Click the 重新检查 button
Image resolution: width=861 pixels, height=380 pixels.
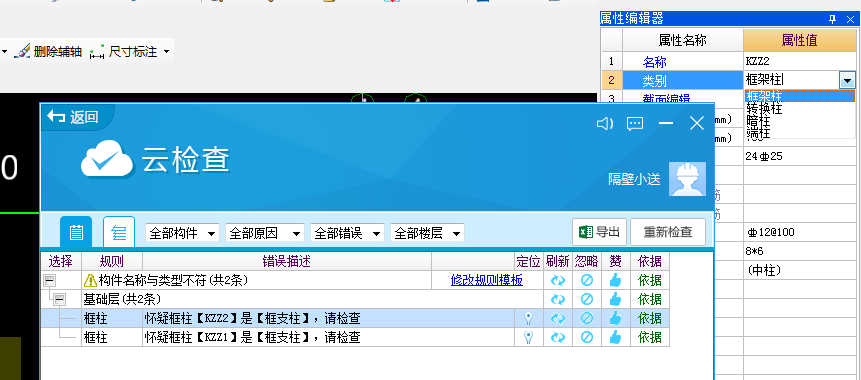click(x=668, y=232)
